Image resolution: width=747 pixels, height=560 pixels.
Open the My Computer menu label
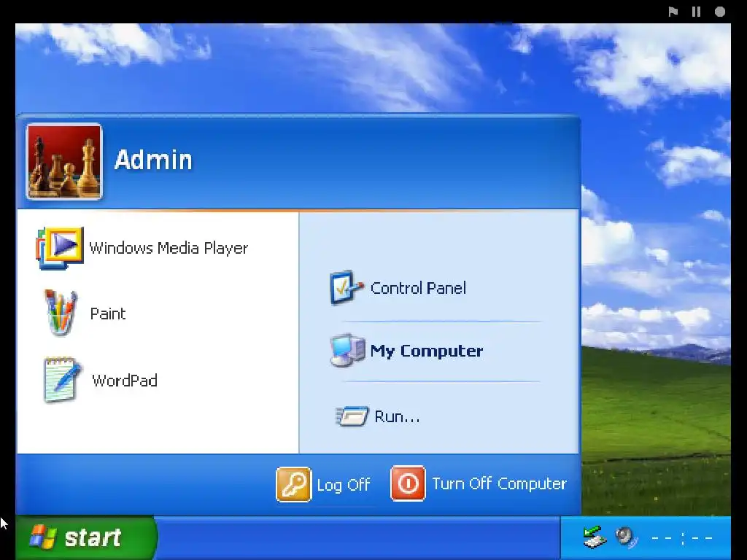click(427, 351)
